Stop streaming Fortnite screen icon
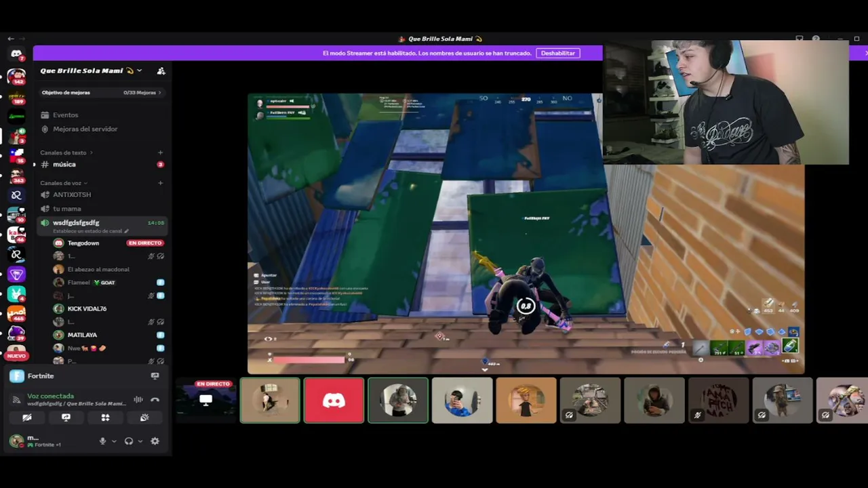 click(x=155, y=375)
